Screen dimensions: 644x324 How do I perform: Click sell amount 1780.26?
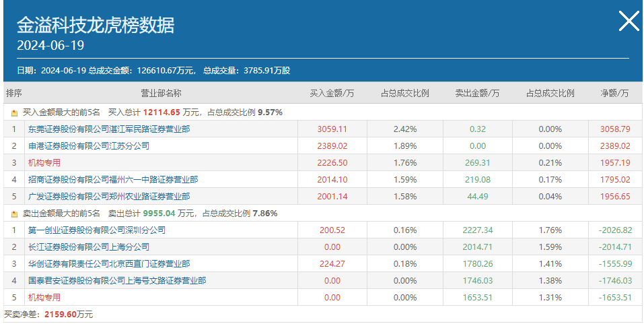[x=478, y=263]
